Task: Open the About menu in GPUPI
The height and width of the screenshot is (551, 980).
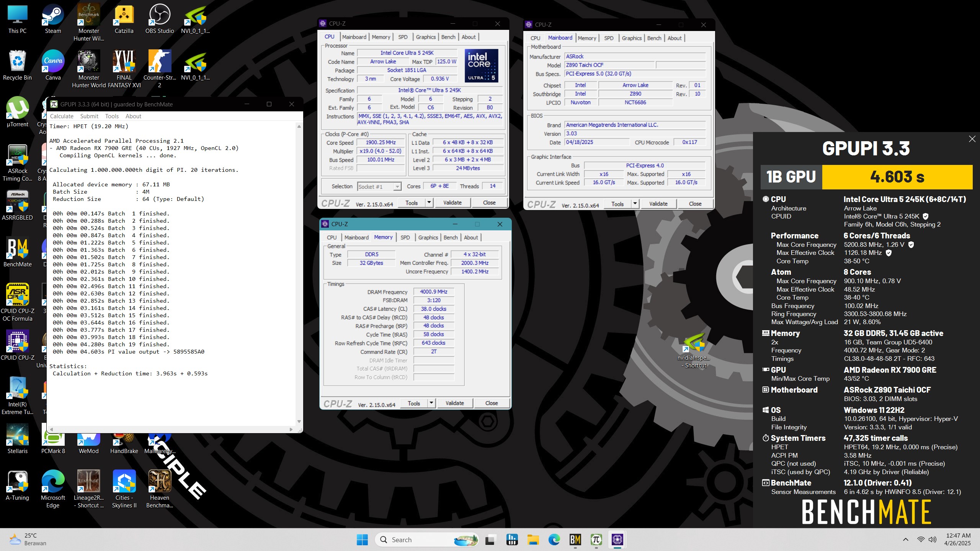Action: point(133,116)
